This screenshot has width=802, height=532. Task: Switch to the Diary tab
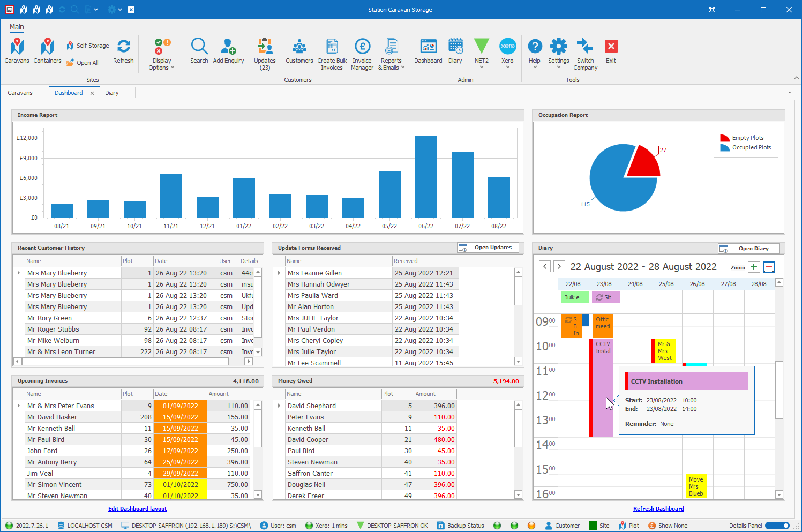point(111,93)
